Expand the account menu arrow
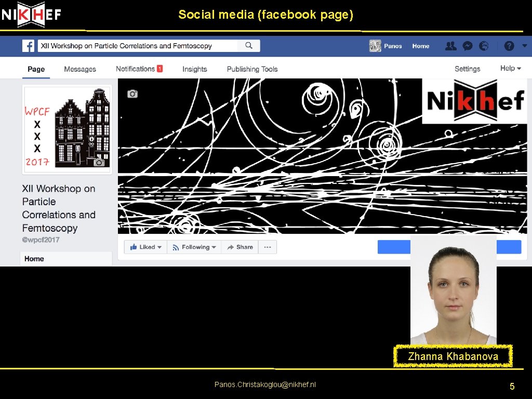The image size is (532, 399). [525, 46]
